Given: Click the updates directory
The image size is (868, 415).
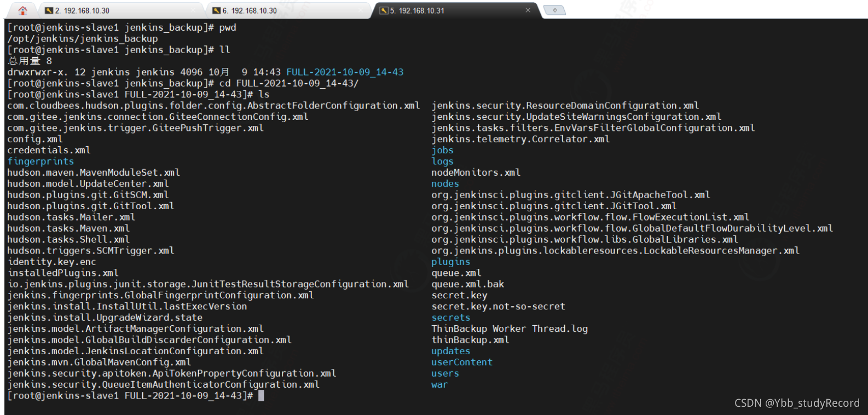Looking at the screenshot, I should click(x=450, y=351).
